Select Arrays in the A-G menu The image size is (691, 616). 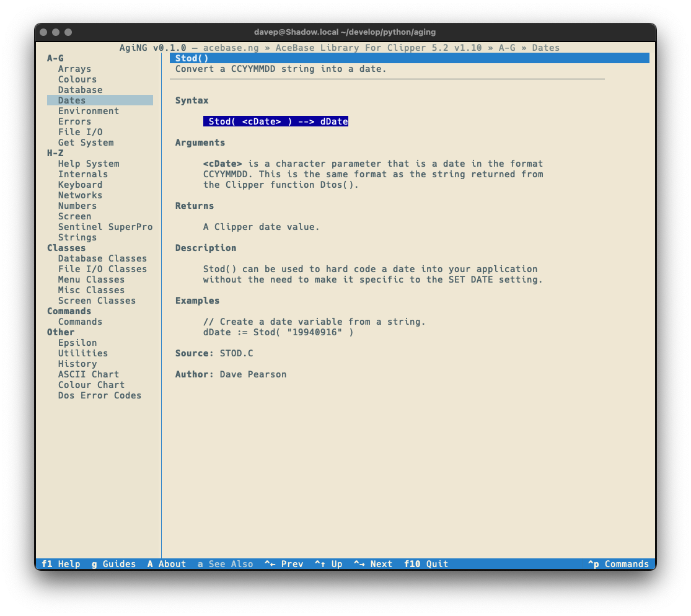(x=74, y=69)
